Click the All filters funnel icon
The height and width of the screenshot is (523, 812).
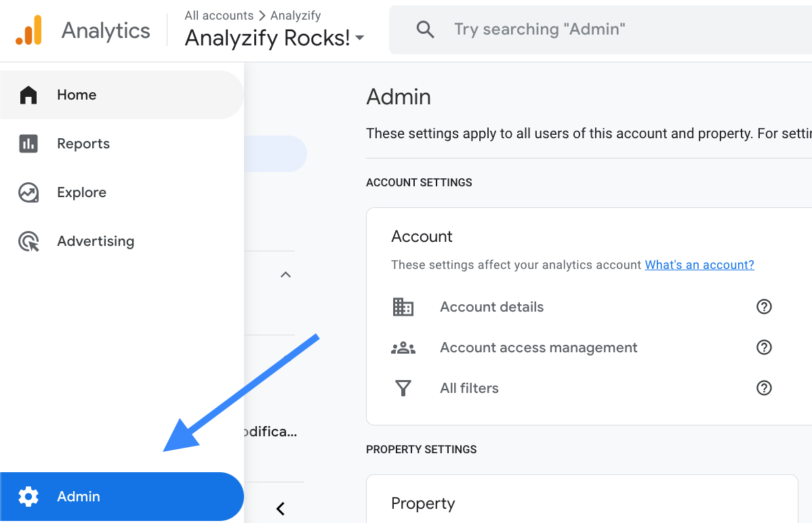pyautogui.click(x=403, y=388)
